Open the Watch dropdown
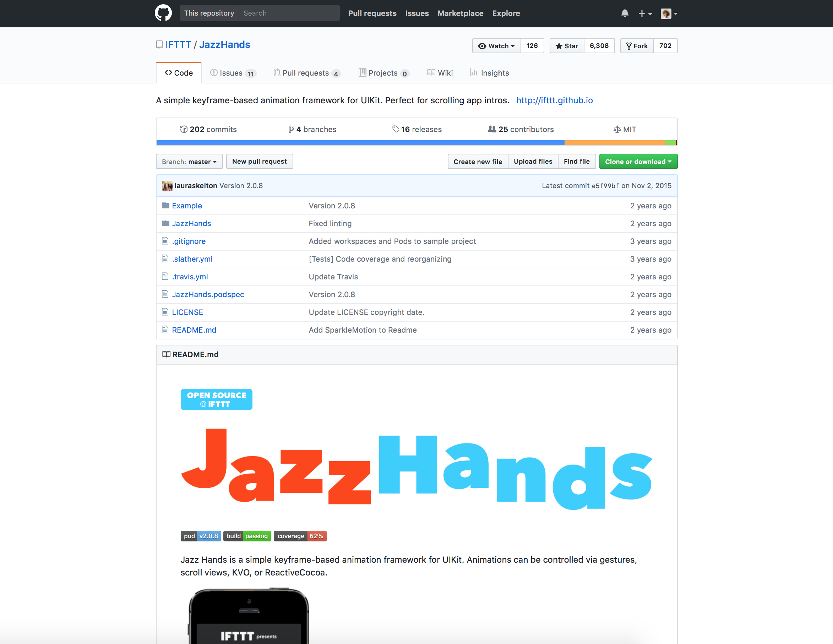Screen dimensions: 833x644 click(497, 46)
